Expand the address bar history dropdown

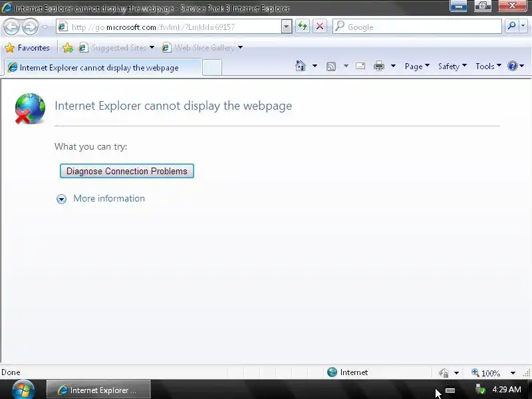point(287,27)
